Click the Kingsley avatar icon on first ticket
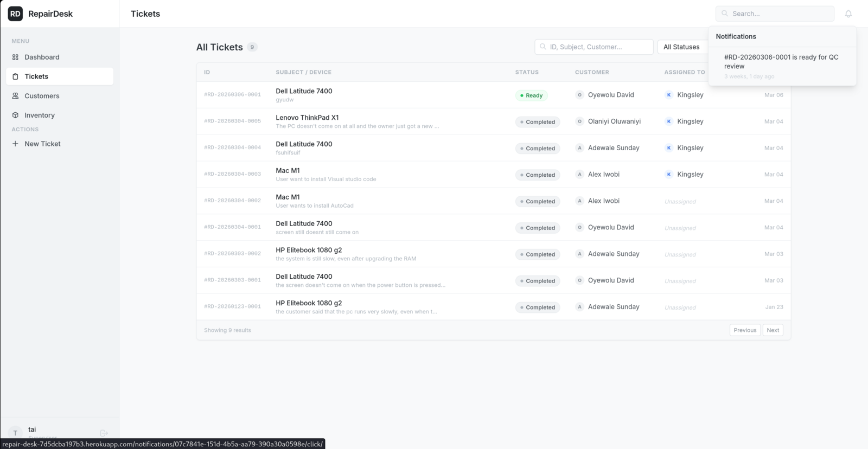 [x=668, y=95]
